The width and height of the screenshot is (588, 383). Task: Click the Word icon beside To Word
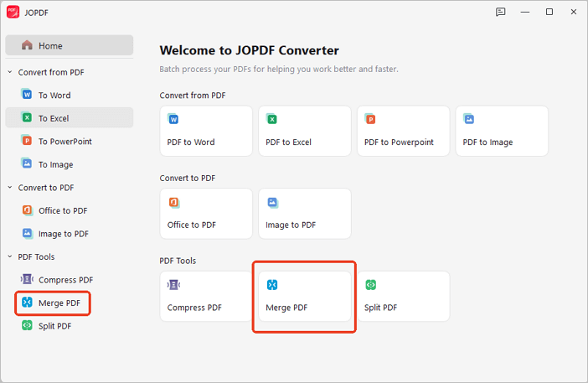point(27,95)
